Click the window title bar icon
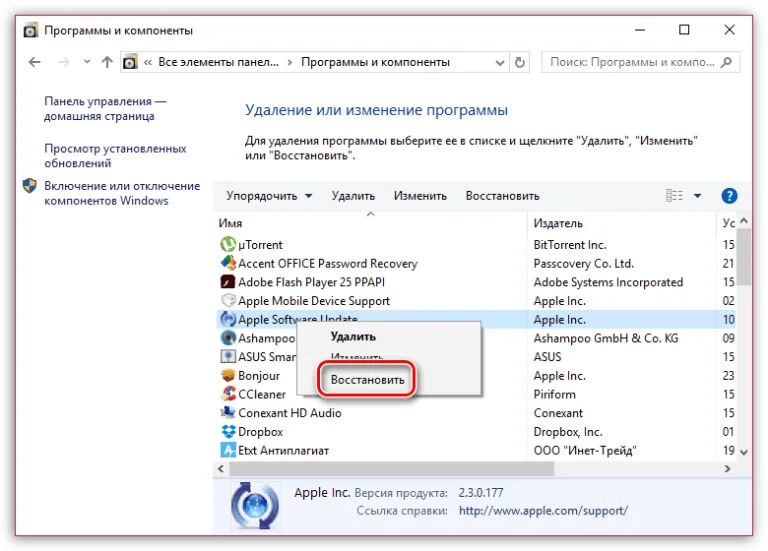 pos(30,30)
